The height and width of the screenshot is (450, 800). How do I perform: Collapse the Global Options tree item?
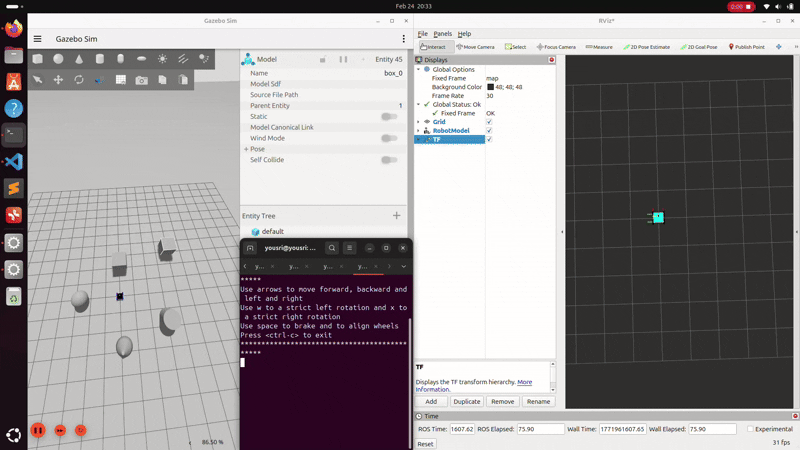pos(419,69)
